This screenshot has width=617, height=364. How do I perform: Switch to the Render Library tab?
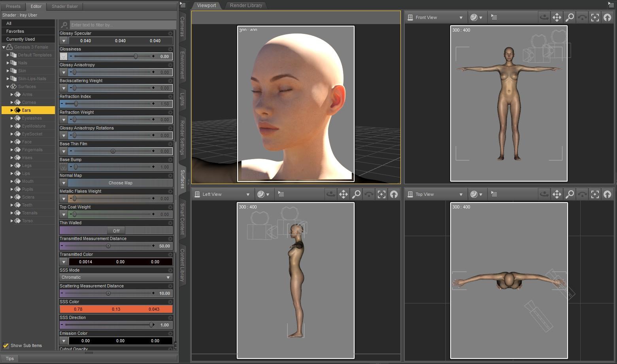click(246, 6)
